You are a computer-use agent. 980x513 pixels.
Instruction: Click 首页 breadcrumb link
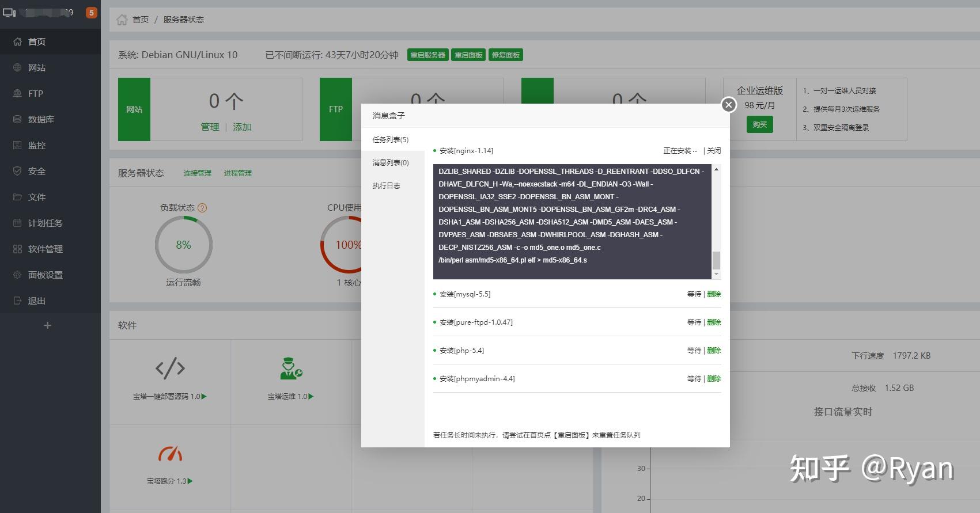141,20
